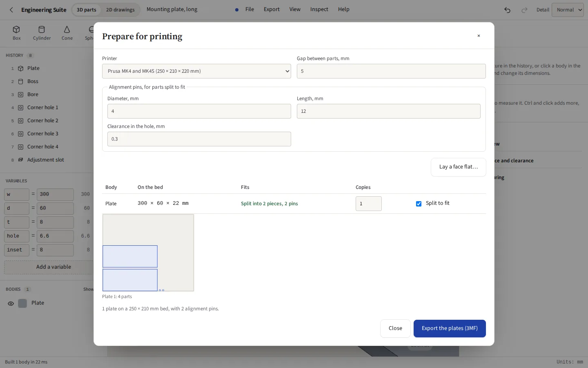Switch to the 2D drawings tab
Image resolution: width=588 pixels, height=368 pixels.
(120, 10)
